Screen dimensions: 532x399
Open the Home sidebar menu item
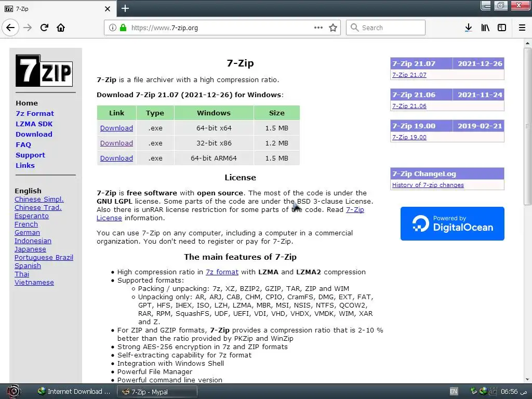[x=27, y=103]
